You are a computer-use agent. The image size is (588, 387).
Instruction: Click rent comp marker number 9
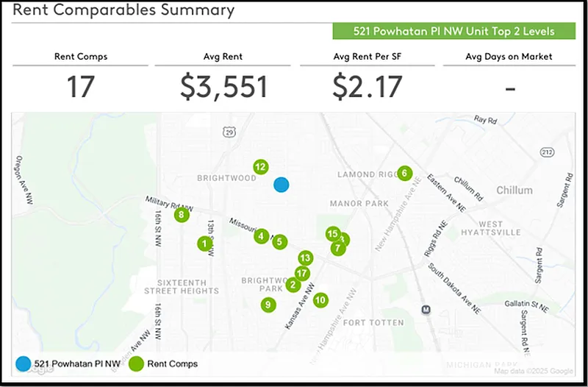[268, 305]
